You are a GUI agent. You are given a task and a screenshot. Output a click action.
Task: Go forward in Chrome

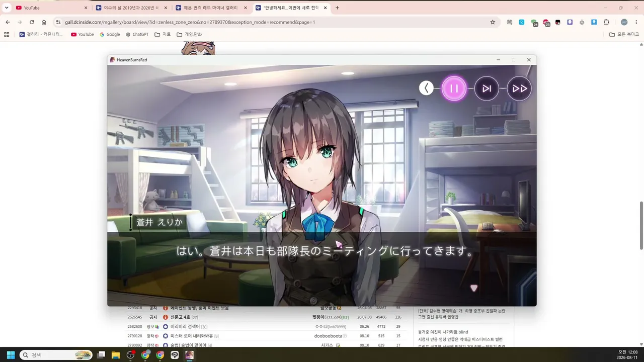click(20, 22)
